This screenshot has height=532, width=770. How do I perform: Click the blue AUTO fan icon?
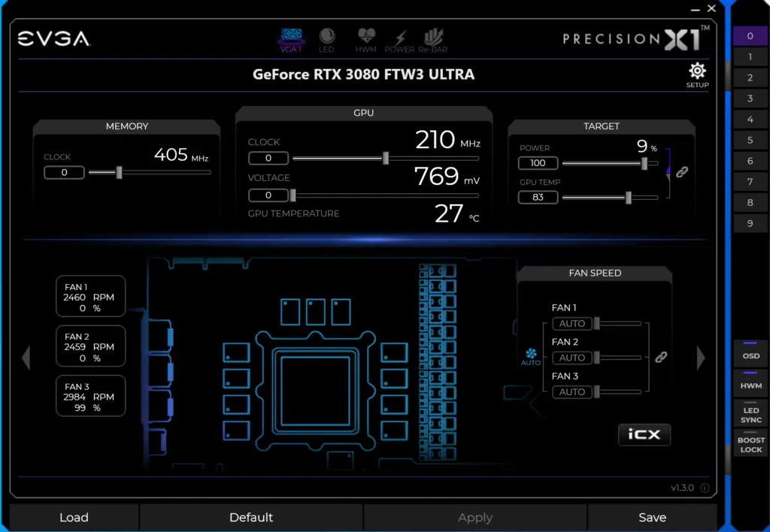click(x=531, y=355)
